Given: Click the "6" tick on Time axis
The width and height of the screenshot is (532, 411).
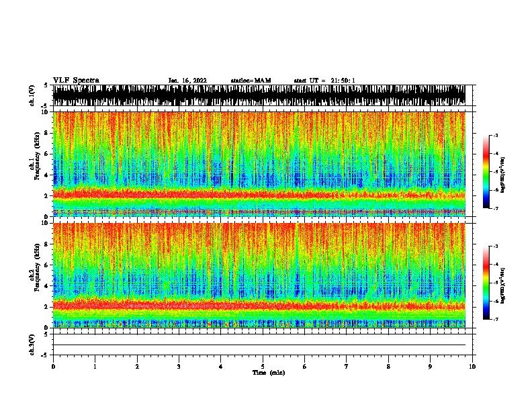Looking at the screenshot, I should pyautogui.click(x=305, y=367).
